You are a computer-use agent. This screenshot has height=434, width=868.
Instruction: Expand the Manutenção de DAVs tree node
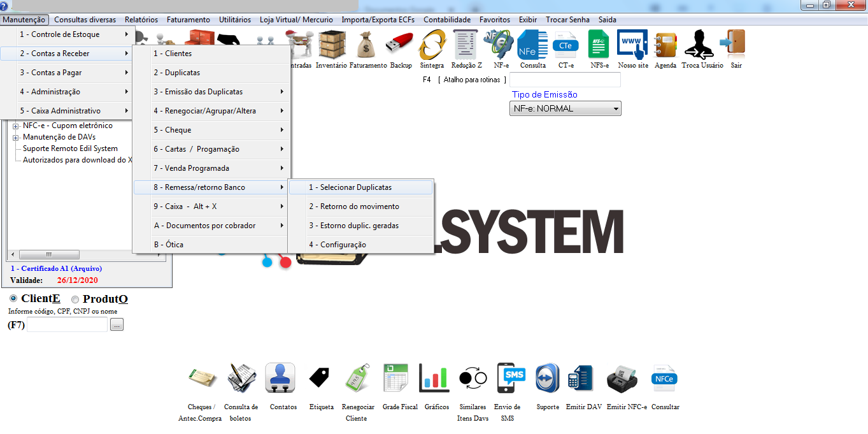click(16, 138)
